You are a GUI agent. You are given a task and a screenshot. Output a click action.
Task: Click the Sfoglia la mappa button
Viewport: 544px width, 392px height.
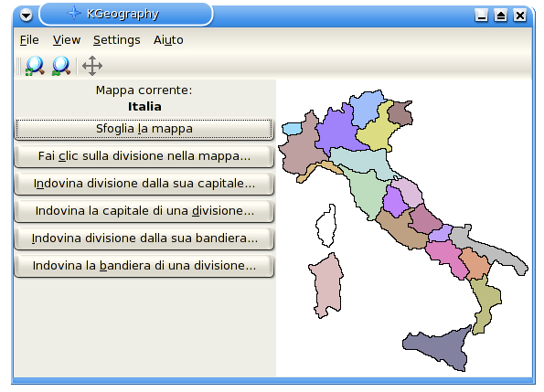pyautogui.click(x=144, y=129)
